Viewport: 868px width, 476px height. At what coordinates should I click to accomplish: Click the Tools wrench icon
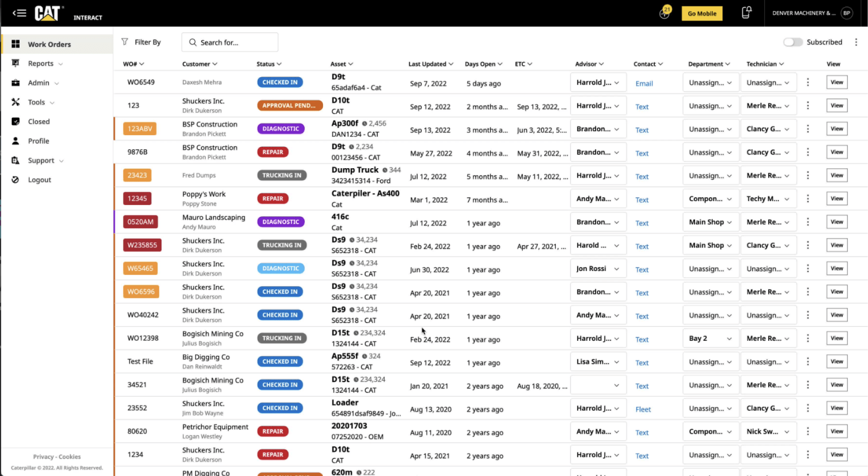(x=15, y=102)
